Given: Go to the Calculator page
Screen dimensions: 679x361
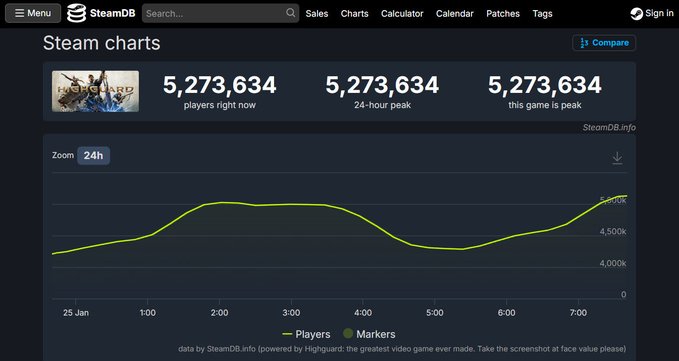Looking at the screenshot, I should [x=402, y=13].
